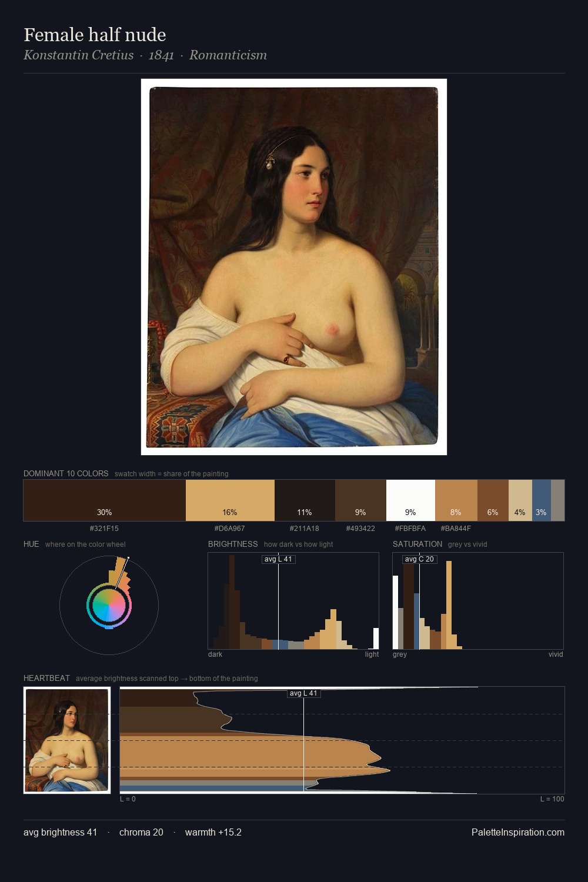The image size is (588, 882).
Task: Click the tall golden bar in saturation histogram
Action: pos(449,605)
